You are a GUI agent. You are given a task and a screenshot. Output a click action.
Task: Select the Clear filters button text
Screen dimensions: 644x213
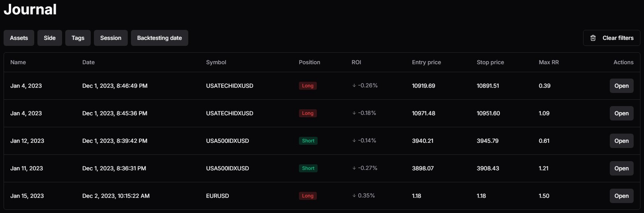pos(618,38)
